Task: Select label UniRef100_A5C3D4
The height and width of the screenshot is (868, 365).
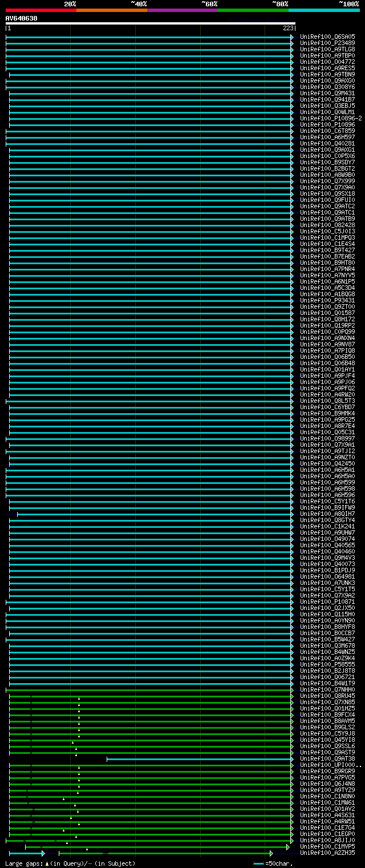Action: pyautogui.click(x=327, y=288)
